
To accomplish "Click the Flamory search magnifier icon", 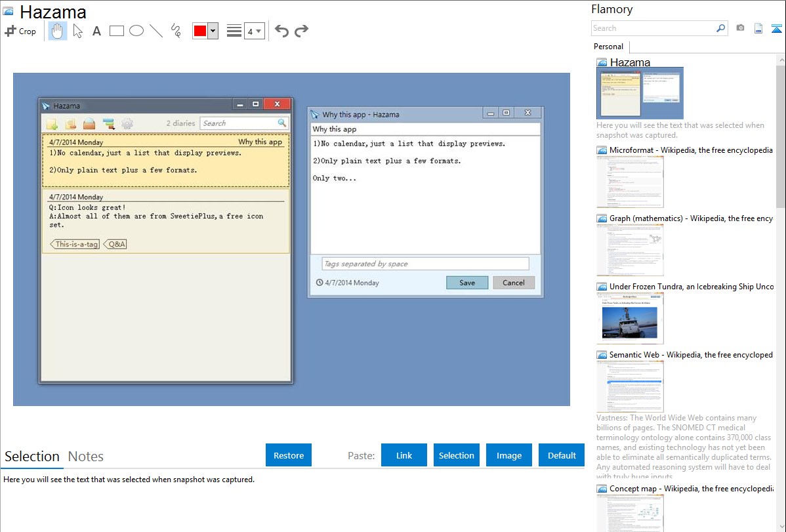I will point(720,28).
